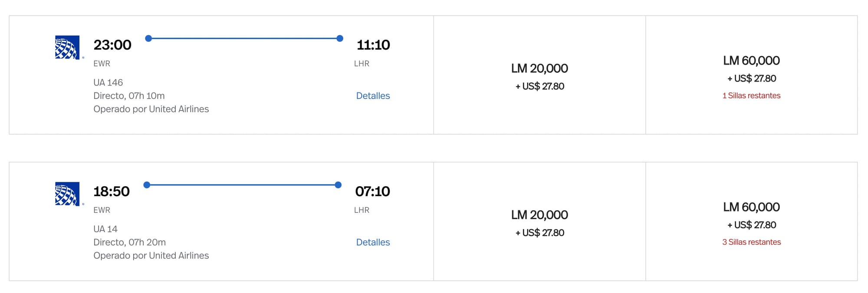Click the UA 146 flight number
This screenshot has width=868, height=293.
coord(108,82)
